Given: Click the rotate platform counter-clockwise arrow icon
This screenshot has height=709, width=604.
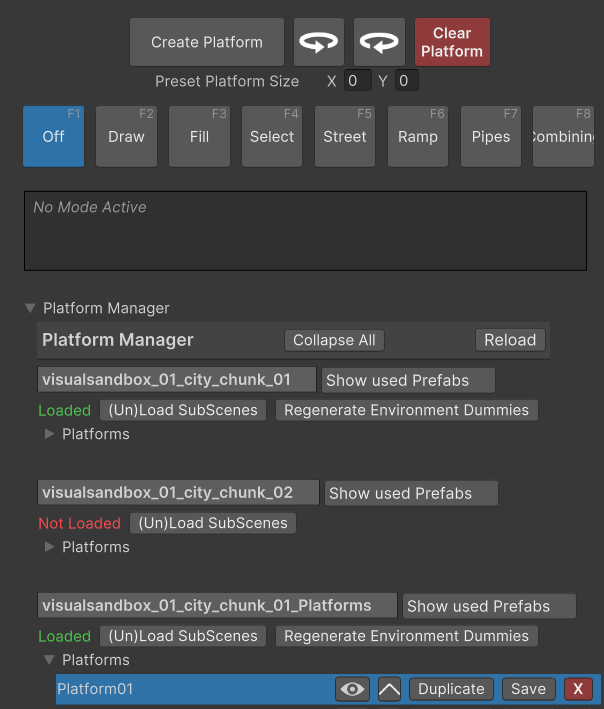Looking at the screenshot, I should pyautogui.click(x=319, y=43).
